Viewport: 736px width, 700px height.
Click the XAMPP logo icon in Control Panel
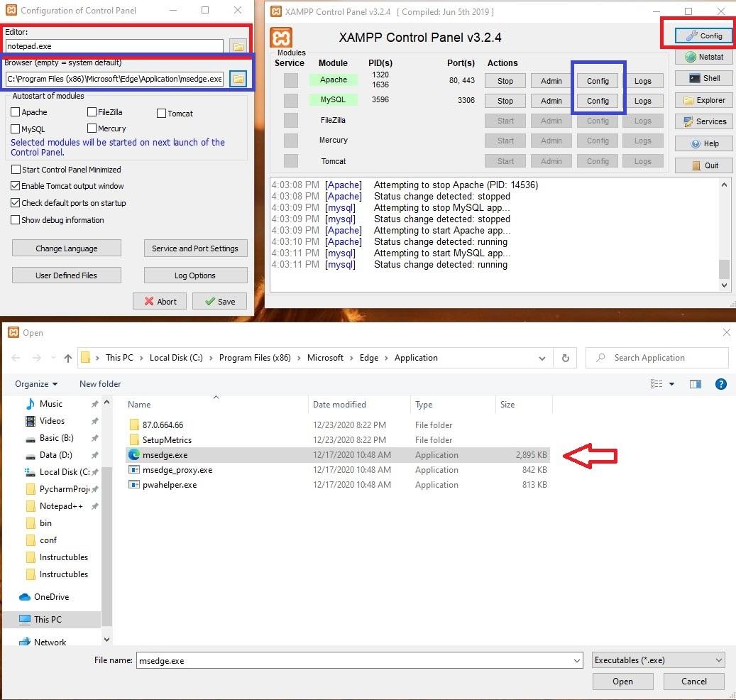280,38
